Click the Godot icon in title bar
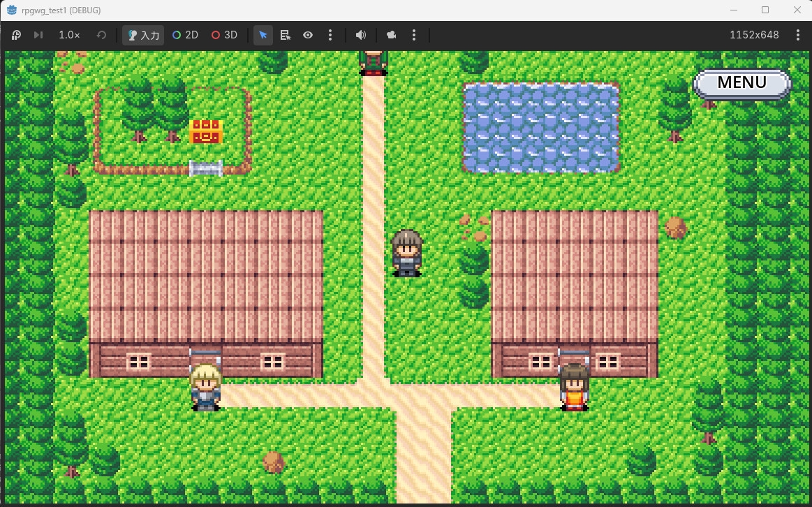 tap(11, 10)
